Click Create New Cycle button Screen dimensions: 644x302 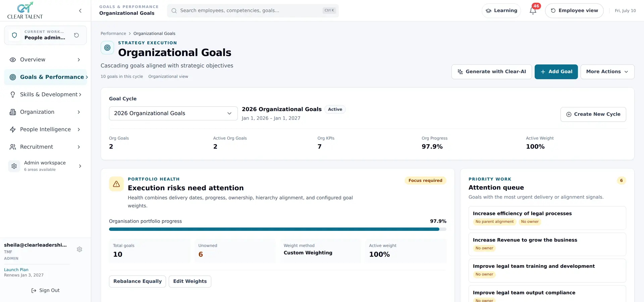[593, 114]
